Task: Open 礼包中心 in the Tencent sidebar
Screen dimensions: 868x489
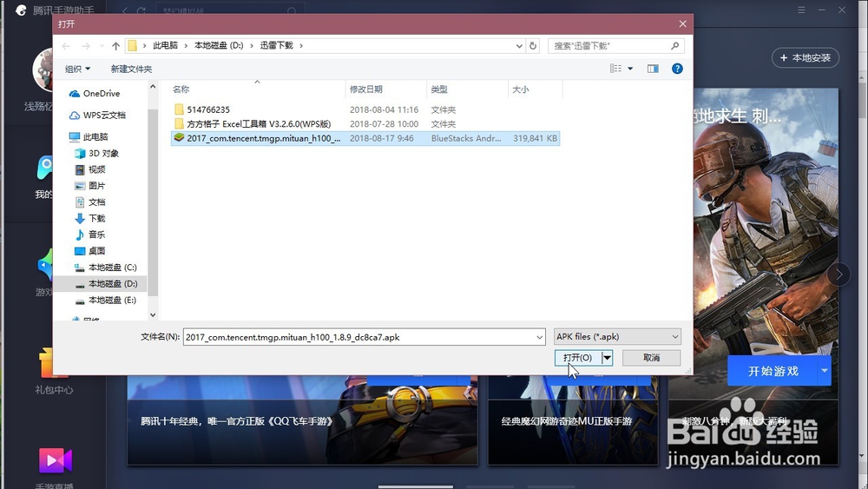Action: pos(54,372)
